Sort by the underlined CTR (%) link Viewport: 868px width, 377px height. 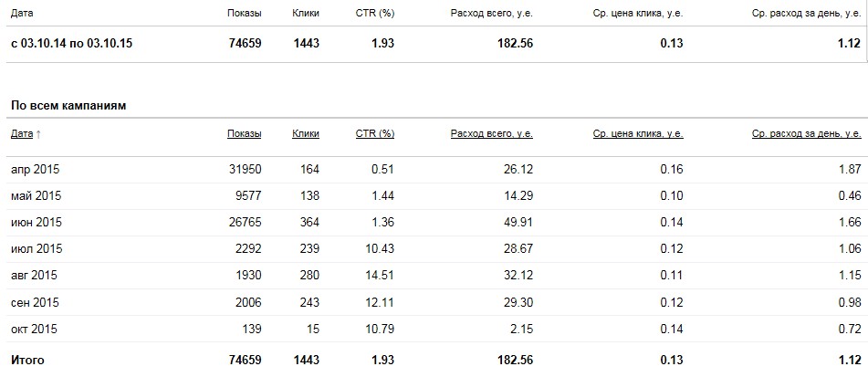(375, 133)
